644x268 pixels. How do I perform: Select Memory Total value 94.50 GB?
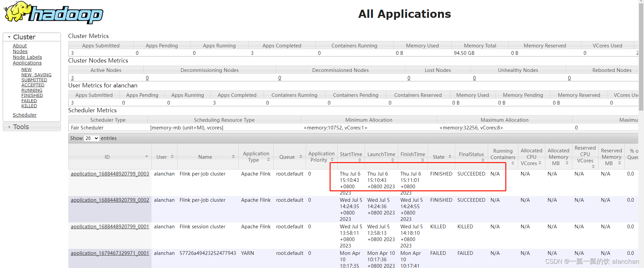click(464, 53)
